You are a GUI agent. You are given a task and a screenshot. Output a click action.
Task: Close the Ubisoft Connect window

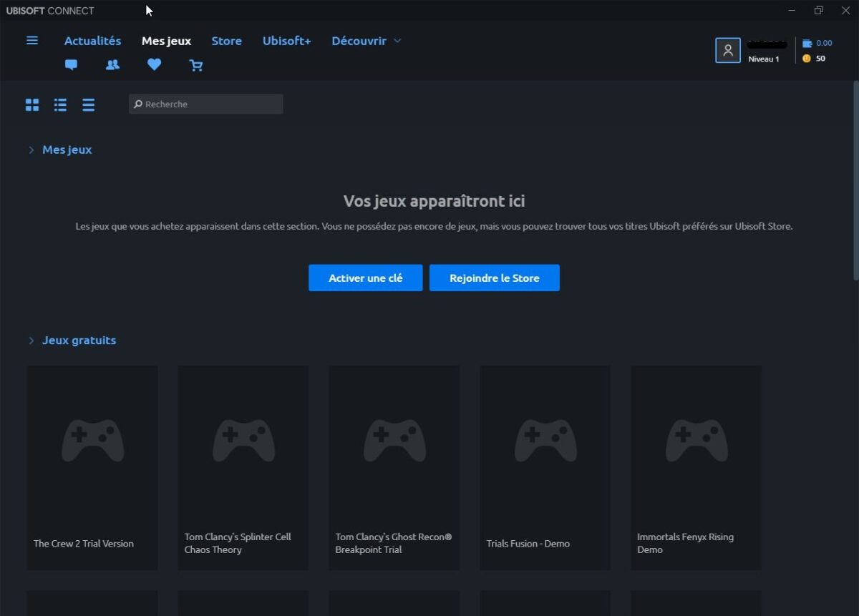[x=845, y=10]
